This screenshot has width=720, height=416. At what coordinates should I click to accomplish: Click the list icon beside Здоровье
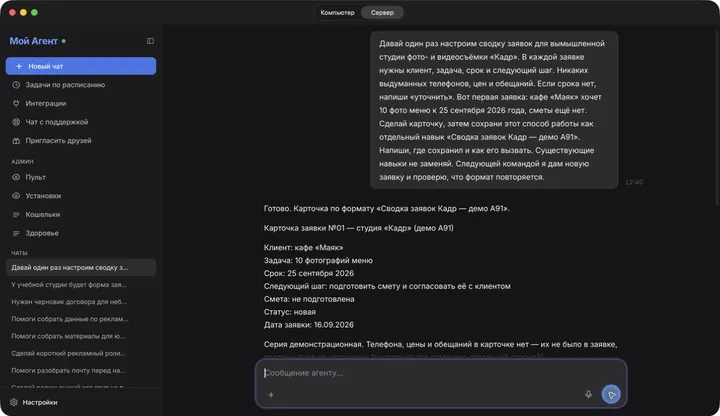[x=16, y=233]
